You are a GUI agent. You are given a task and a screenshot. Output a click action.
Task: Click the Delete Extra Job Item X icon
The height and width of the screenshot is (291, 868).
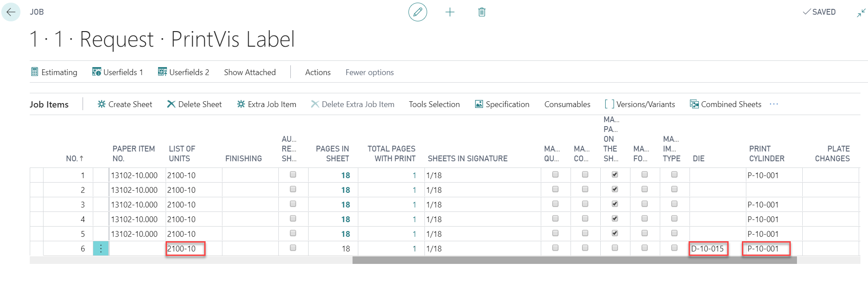pos(315,104)
